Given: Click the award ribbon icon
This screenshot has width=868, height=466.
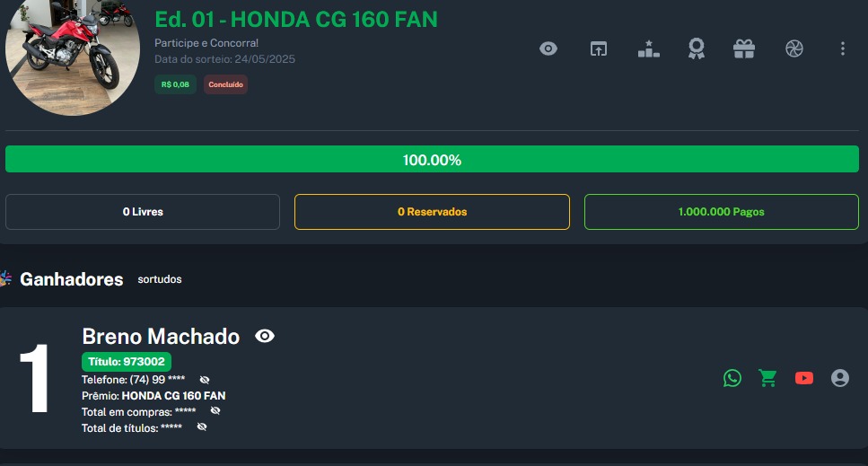Looking at the screenshot, I should coord(696,48).
